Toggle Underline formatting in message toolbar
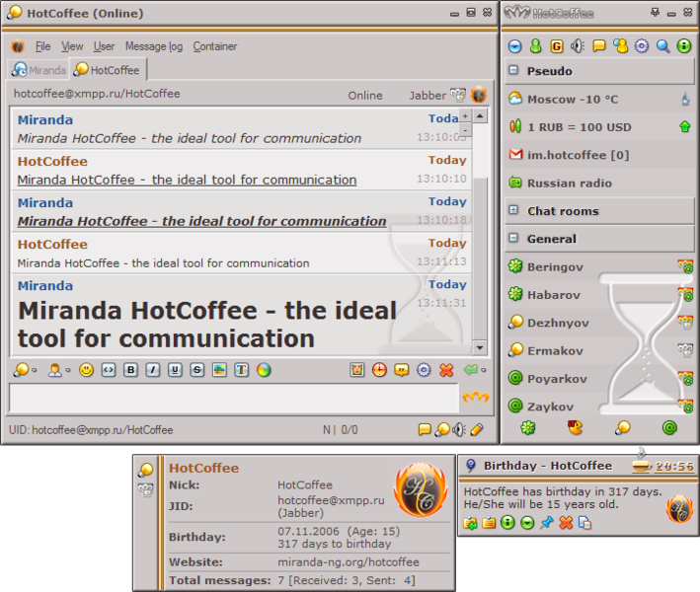The height and width of the screenshot is (592, 700). tap(175, 370)
